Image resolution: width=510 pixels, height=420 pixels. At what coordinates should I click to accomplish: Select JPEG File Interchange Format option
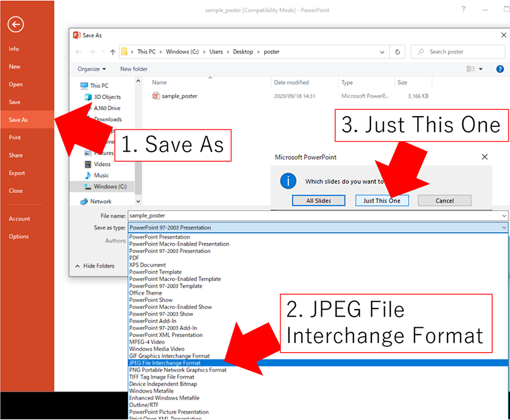click(x=318, y=363)
